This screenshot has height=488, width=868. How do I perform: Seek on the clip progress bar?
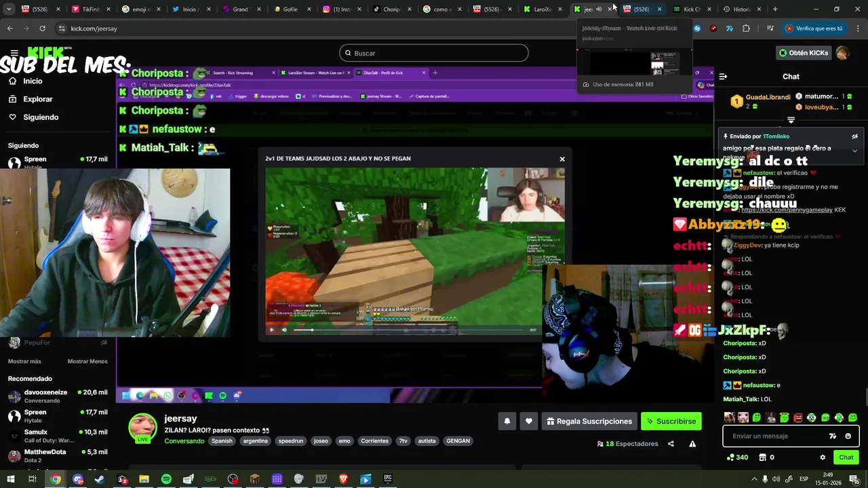[x=407, y=330]
